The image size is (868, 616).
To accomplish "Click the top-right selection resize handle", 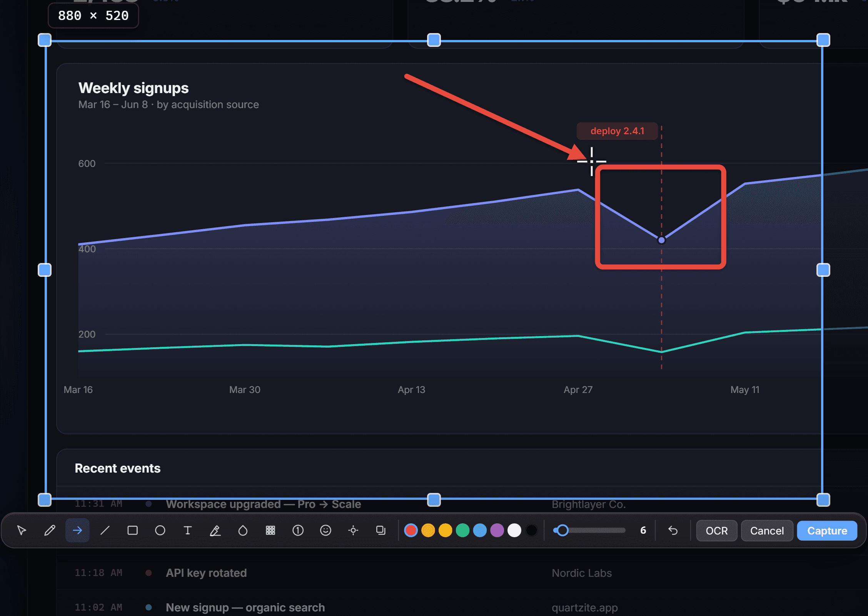I will 823,40.
